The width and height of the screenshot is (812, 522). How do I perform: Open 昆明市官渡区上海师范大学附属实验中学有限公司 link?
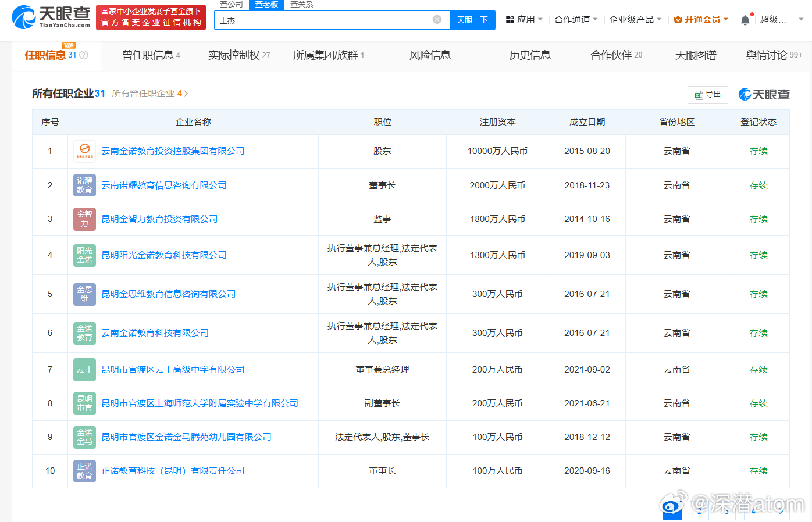tap(200, 403)
